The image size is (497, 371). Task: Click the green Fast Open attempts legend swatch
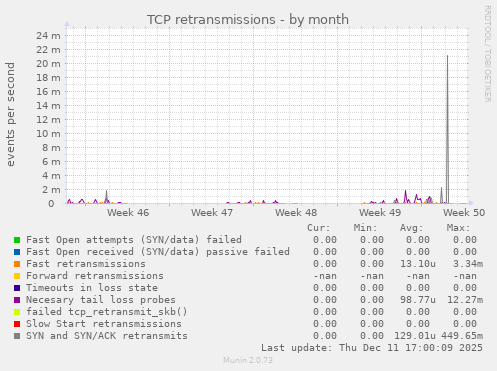pyautogui.click(x=17, y=240)
